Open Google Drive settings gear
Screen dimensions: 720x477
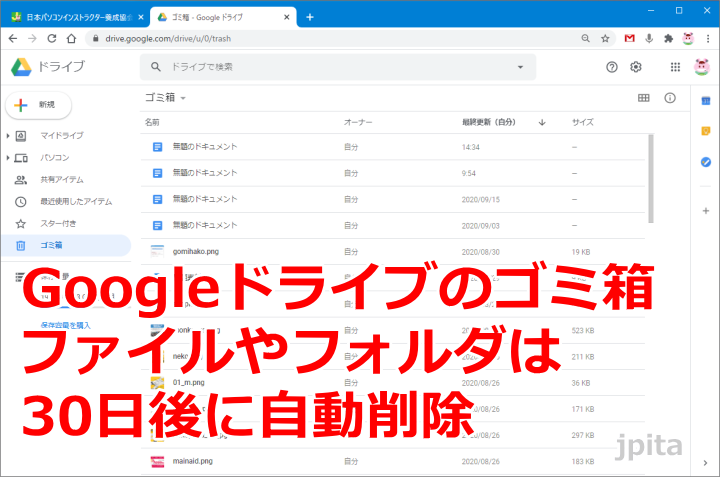636,67
